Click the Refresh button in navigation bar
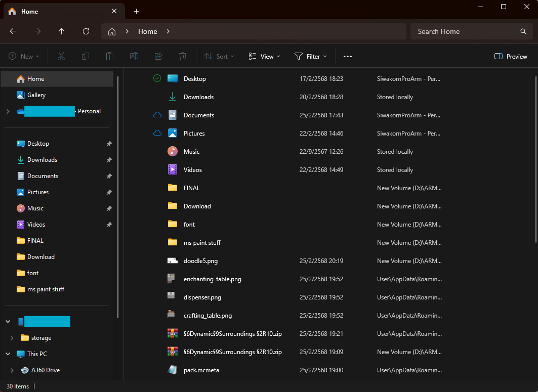Viewport: 538px width, 392px height. coord(86,31)
